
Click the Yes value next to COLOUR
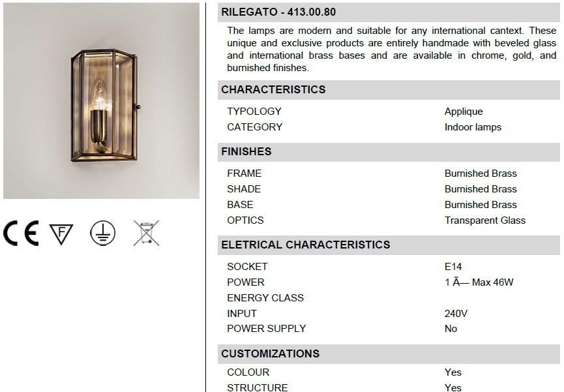coord(453,372)
